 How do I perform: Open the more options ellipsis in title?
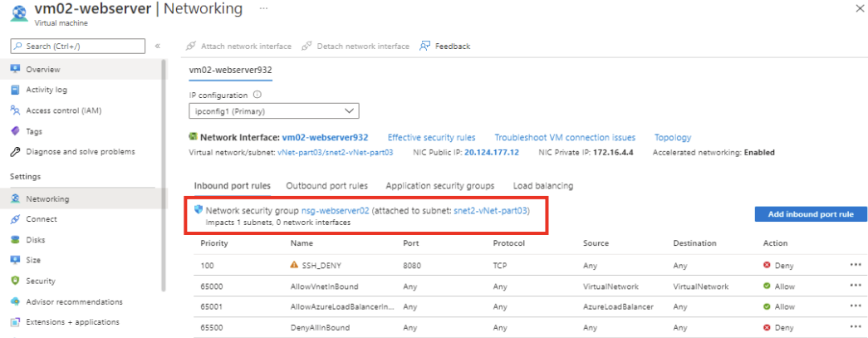(263, 9)
